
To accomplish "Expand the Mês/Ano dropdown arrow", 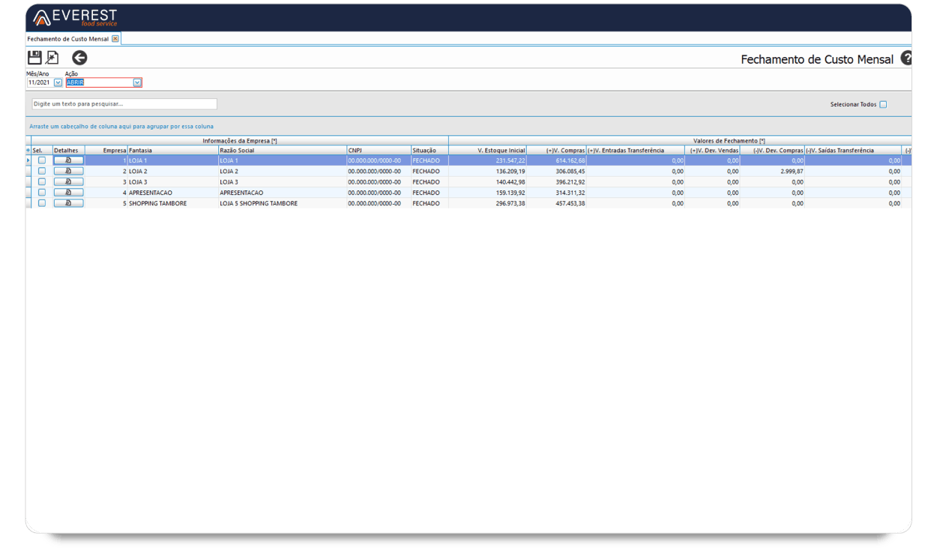I will tap(58, 82).
